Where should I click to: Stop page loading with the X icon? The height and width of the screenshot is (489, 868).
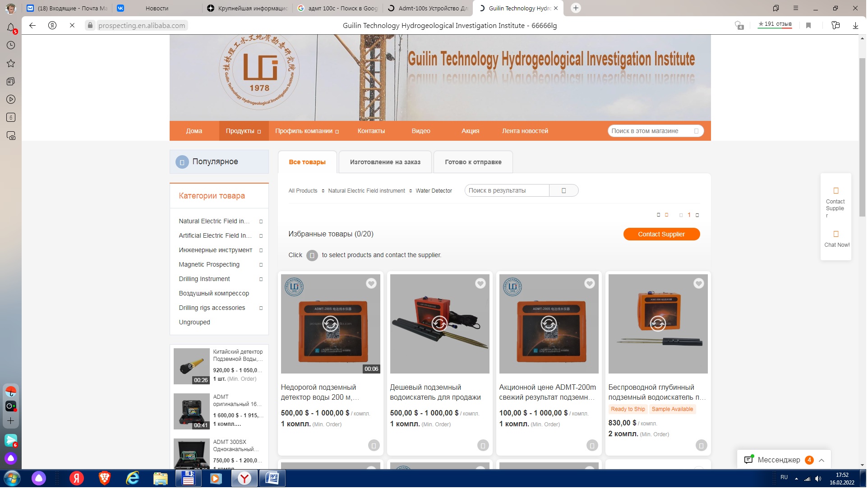point(72,26)
